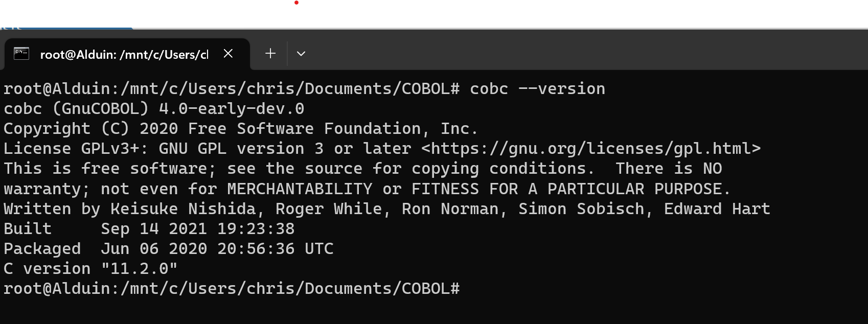Open the gnu.org/licenses/gpl.html link

(x=591, y=149)
